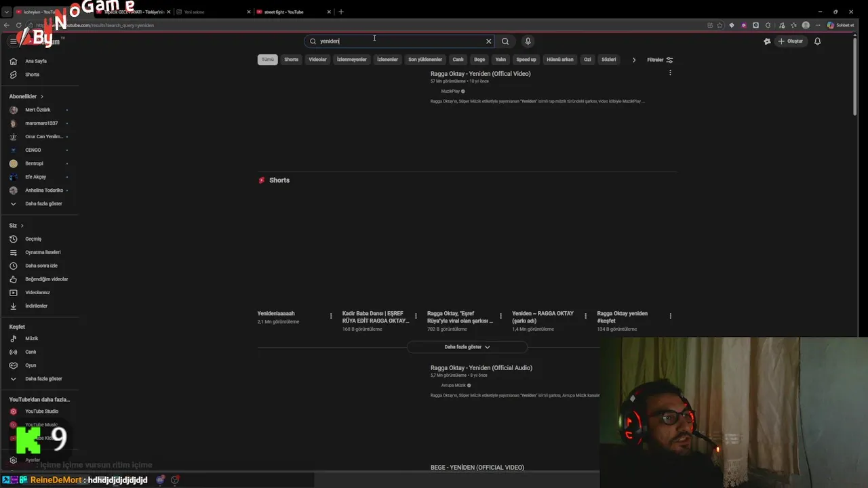Open İndirilenler downloads
Image resolution: width=868 pixels, height=488 pixels.
[x=39, y=306]
